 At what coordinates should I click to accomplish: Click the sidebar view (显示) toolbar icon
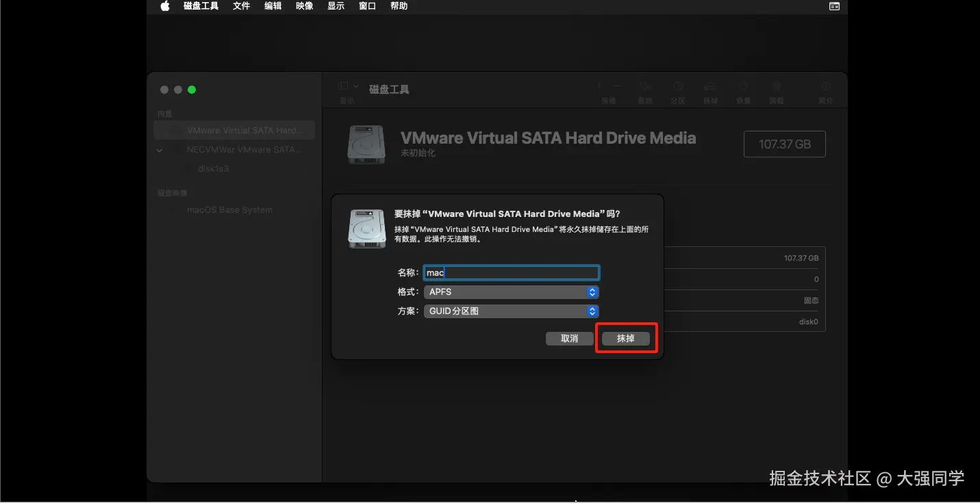pos(344,86)
